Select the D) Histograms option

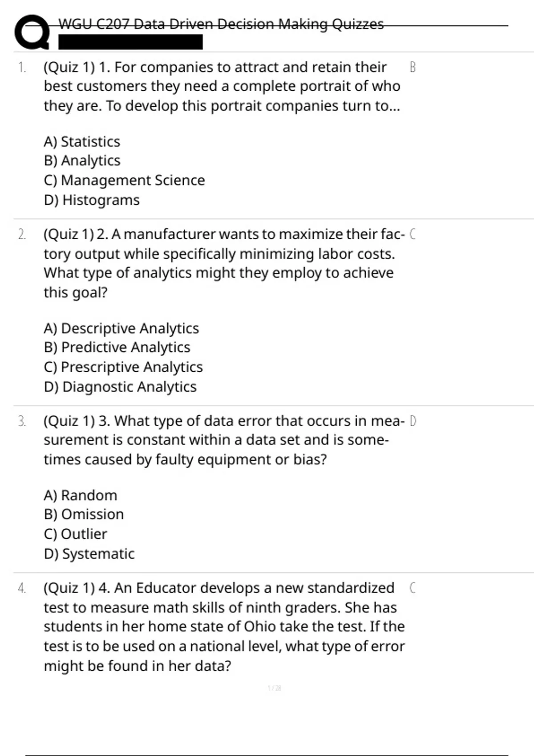click(92, 200)
